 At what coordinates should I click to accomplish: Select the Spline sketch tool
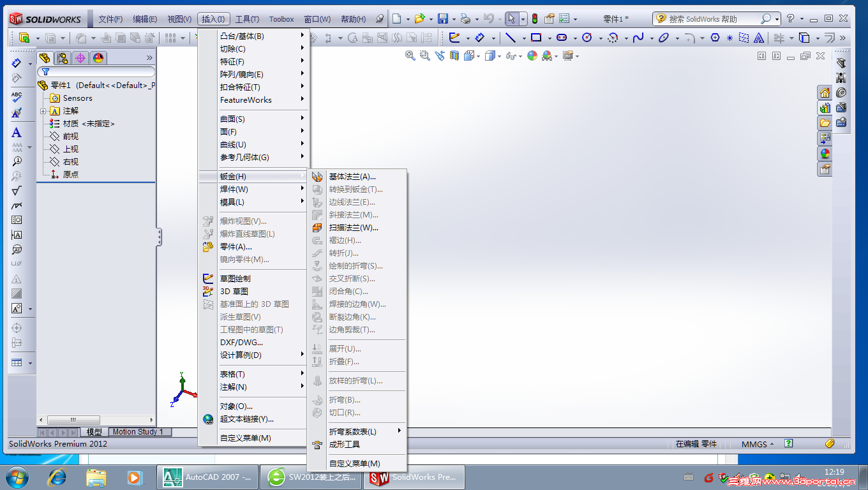(x=638, y=38)
